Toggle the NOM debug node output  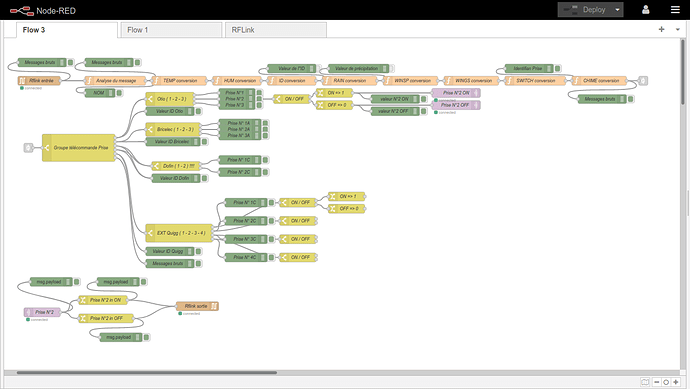click(x=119, y=93)
